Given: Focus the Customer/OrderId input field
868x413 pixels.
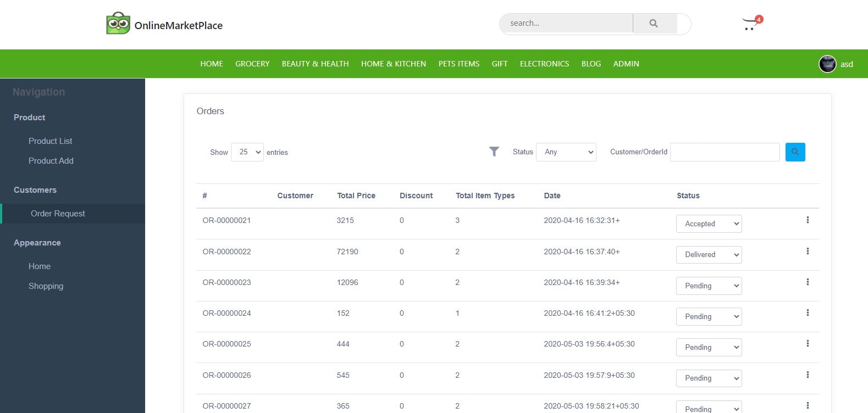Looking at the screenshot, I should coord(725,152).
